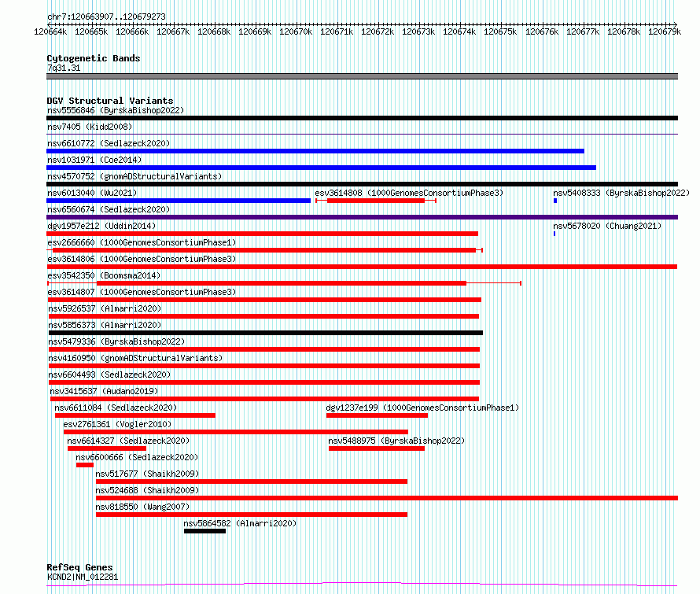
Task: Click the small nsv5408333 (ByrskaBishop2022) blue marker
Action: tap(555, 201)
